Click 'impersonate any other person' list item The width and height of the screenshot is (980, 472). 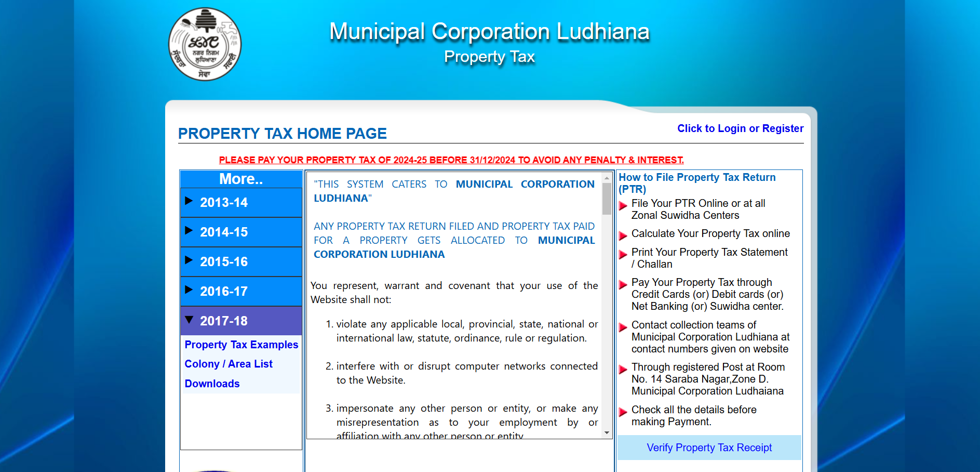(x=467, y=422)
